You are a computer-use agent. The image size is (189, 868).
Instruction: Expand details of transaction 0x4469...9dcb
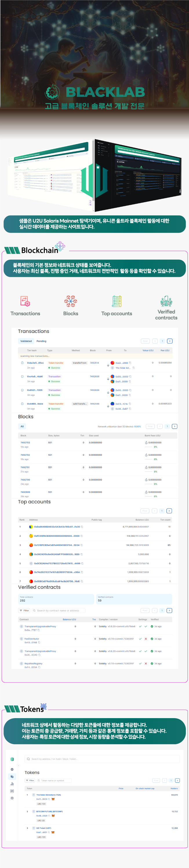coord(22,404)
